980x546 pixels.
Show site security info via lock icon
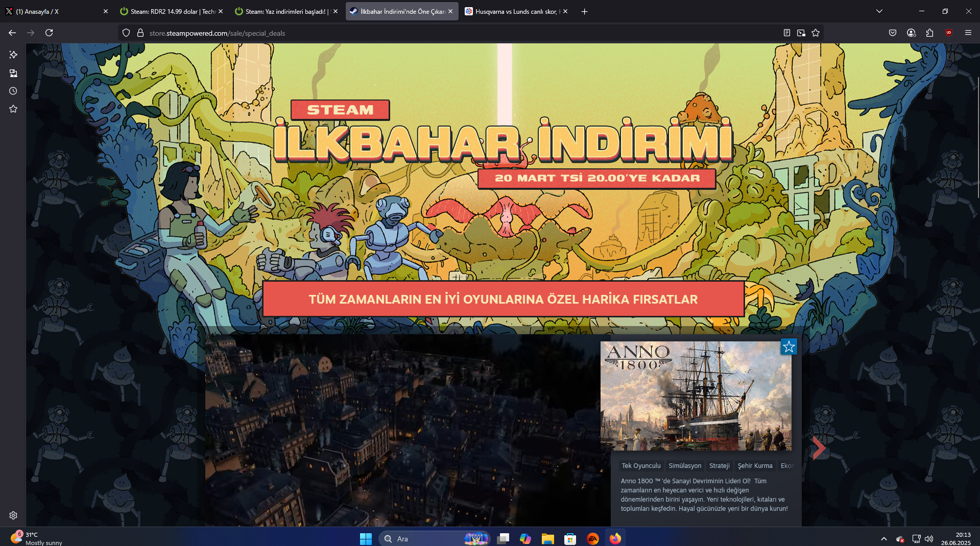140,33
